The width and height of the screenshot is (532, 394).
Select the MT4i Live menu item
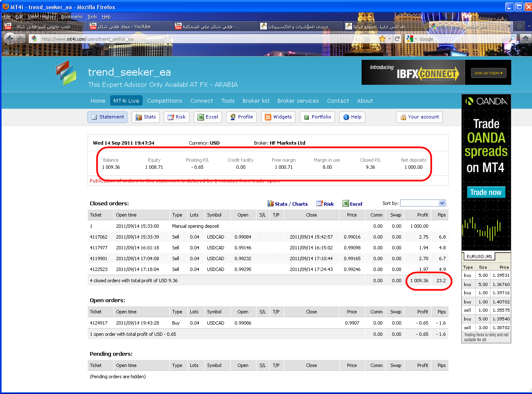click(x=126, y=101)
